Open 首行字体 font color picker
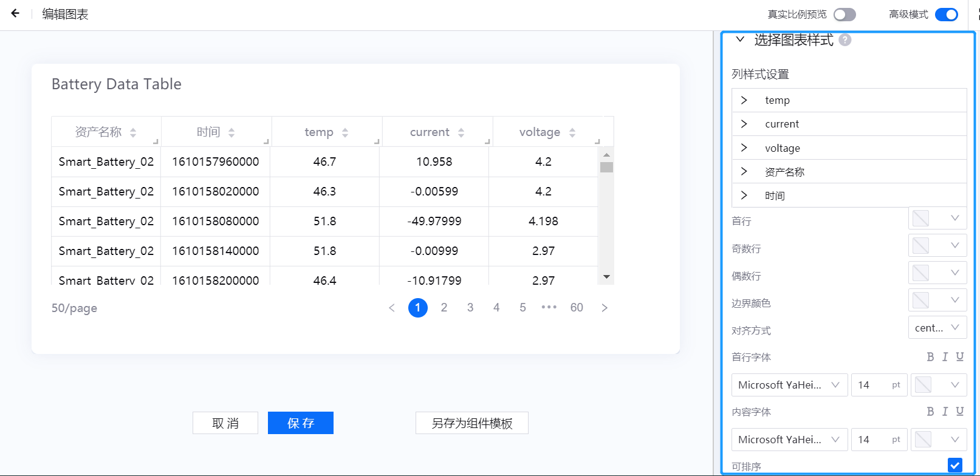This screenshot has width=980, height=476. (939, 385)
